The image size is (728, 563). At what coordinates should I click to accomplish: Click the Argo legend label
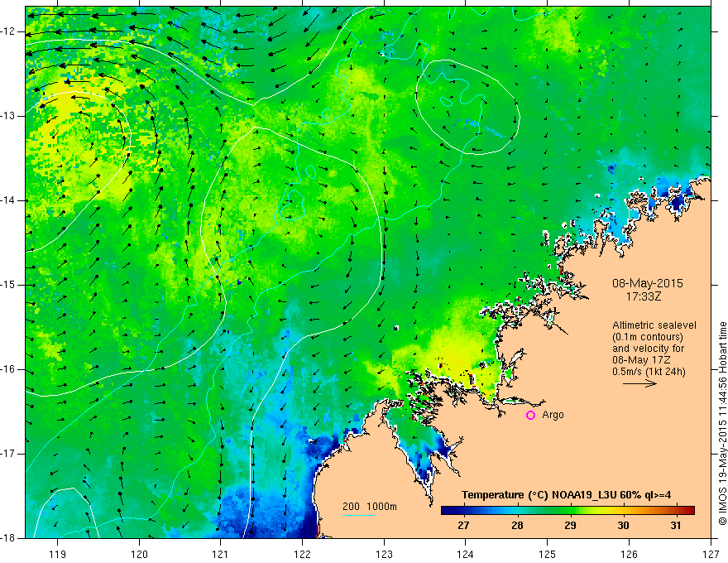tap(553, 416)
